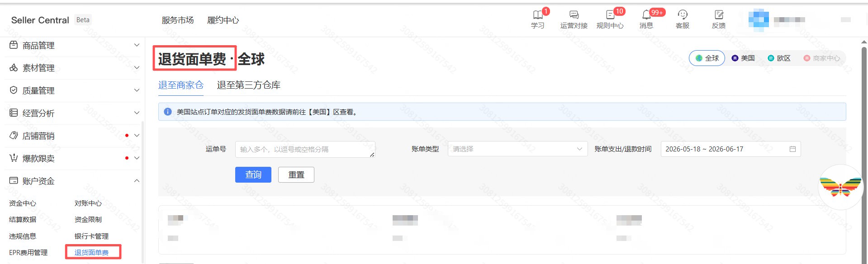Collapse 账户资金 menu chevron

[137, 181]
